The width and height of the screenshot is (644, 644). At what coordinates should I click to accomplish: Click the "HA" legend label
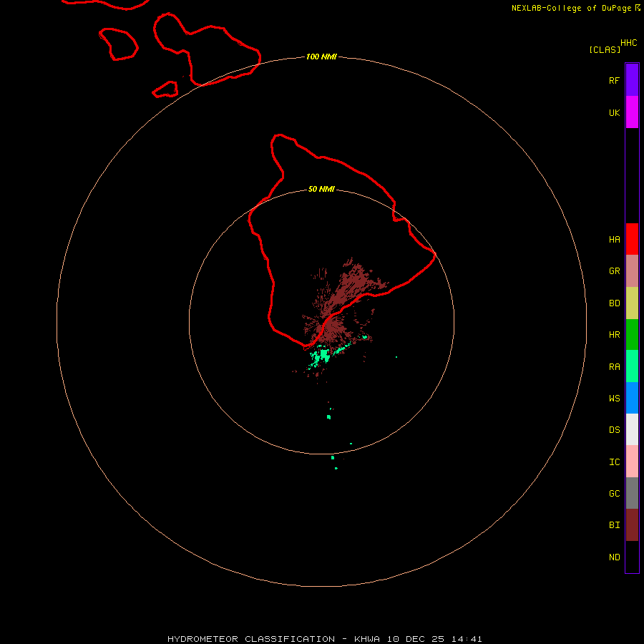click(614, 240)
